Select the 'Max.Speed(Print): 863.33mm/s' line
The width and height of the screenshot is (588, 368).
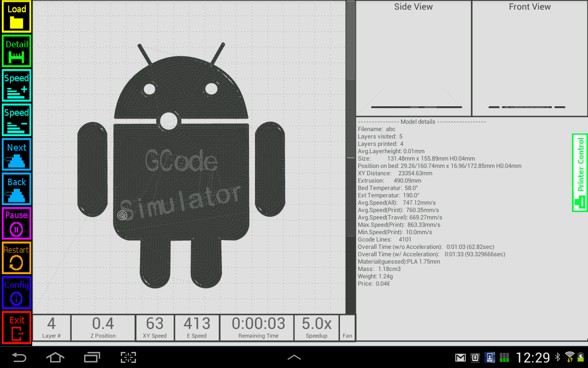(x=399, y=225)
